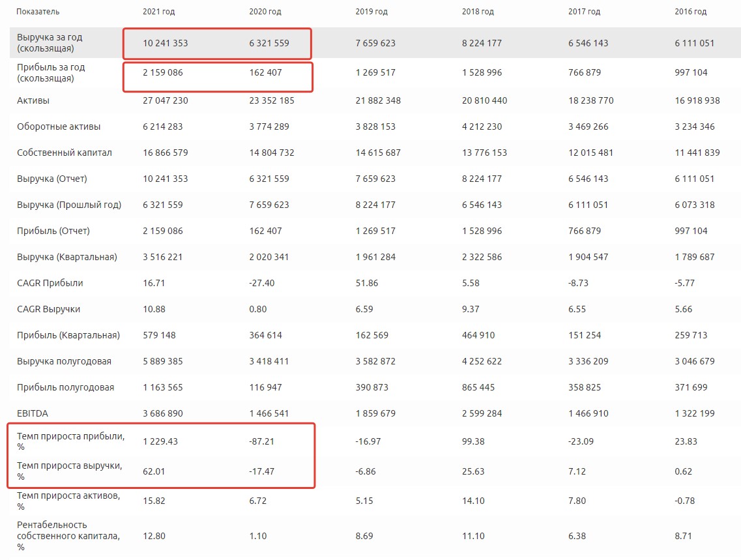Select the 62.01 revenue growth cell
The height and width of the screenshot is (560, 741).
153,471
